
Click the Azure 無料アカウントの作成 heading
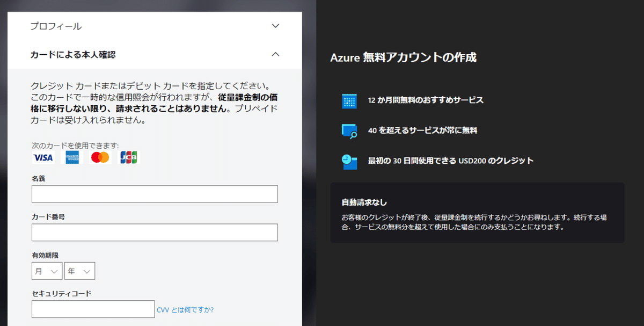(x=404, y=57)
